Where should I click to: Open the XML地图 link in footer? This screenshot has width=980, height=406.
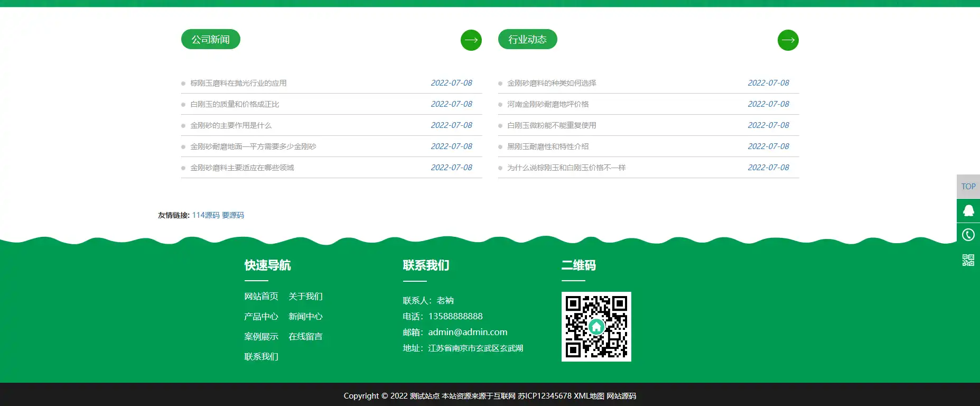(x=589, y=396)
